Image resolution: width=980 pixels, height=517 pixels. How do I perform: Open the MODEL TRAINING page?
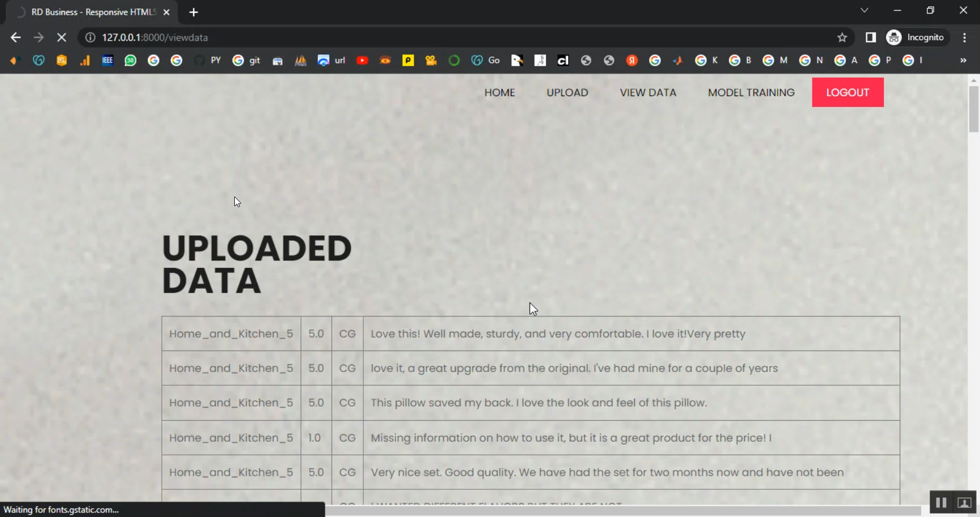[x=751, y=92]
